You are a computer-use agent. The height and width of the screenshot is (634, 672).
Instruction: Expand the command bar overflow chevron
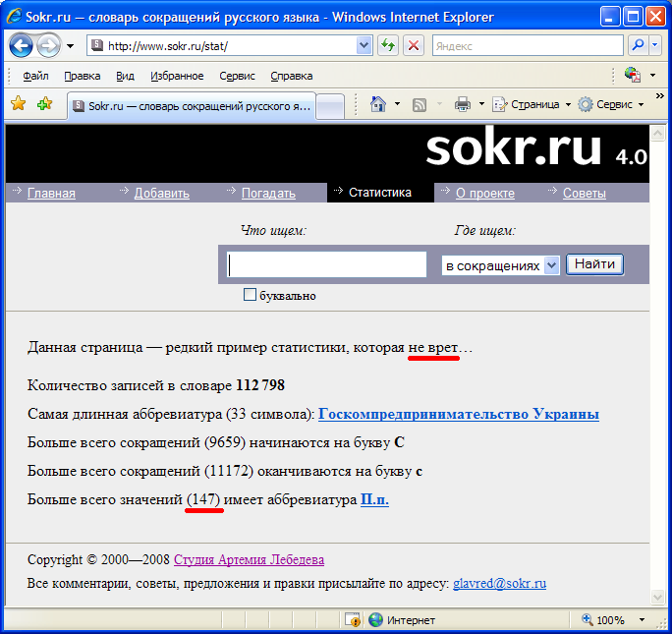click(660, 95)
